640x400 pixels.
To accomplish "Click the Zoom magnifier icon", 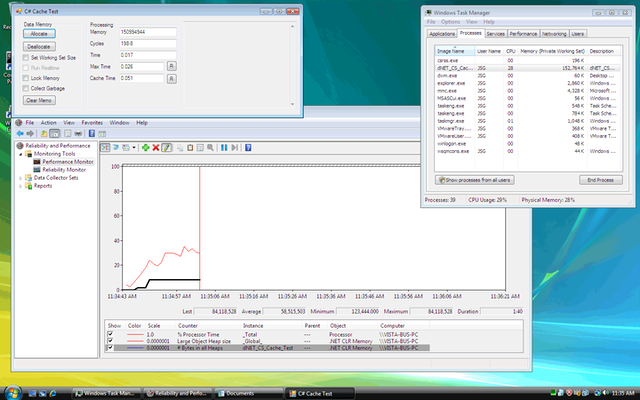I will (x=210, y=147).
